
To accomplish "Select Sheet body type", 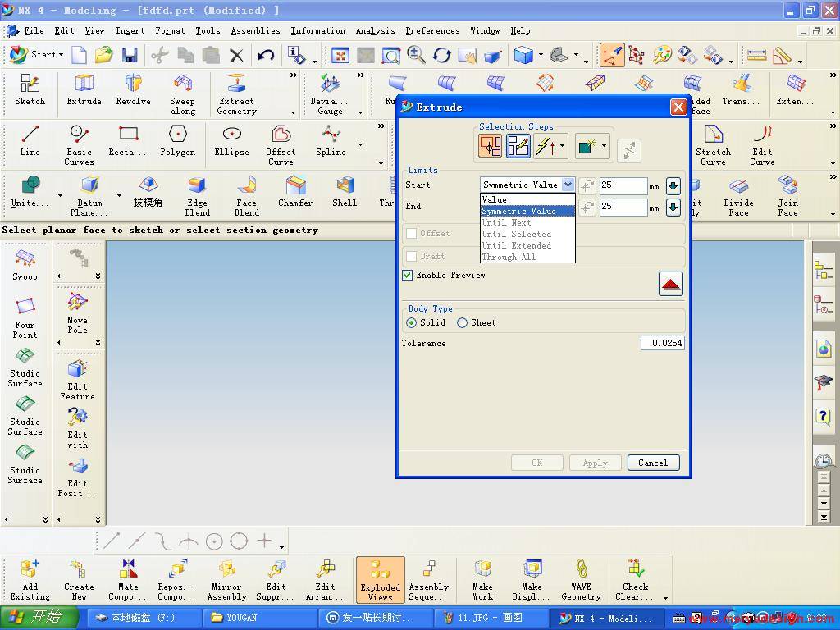I will [462, 322].
